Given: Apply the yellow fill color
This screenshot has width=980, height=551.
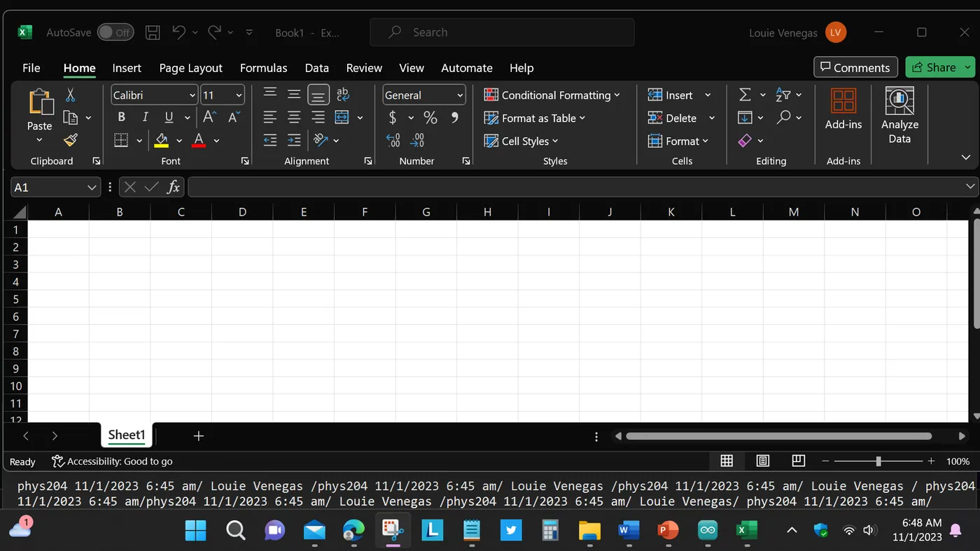Looking at the screenshot, I should 162,140.
